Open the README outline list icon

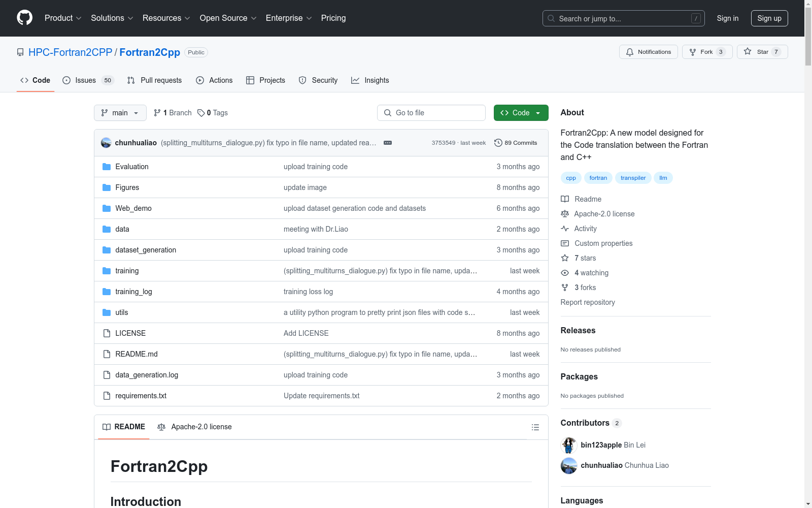click(535, 427)
